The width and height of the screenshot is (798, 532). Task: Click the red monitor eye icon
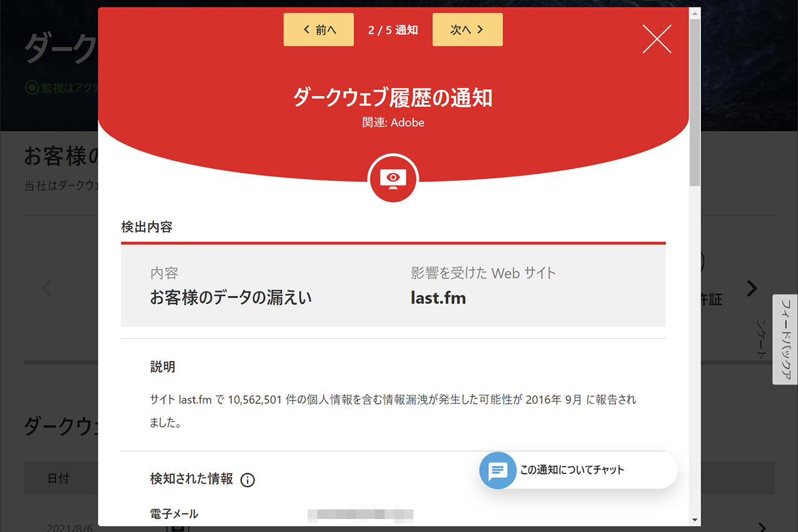(393, 178)
